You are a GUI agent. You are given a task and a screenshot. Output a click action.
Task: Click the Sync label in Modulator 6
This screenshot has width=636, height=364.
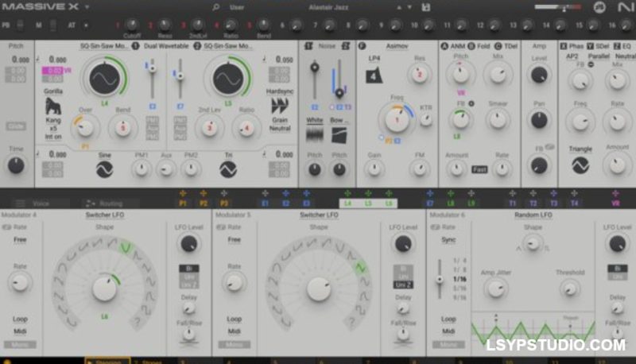pyautogui.click(x=448, y=239)
